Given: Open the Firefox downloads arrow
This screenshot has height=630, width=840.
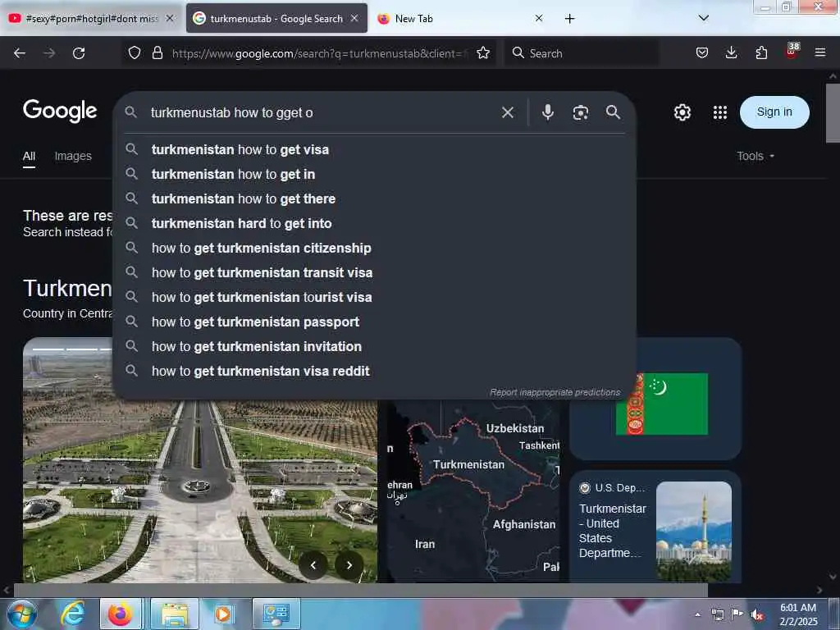Looking at the screenshot, I should pyautogui.click(x=731, y=52).
